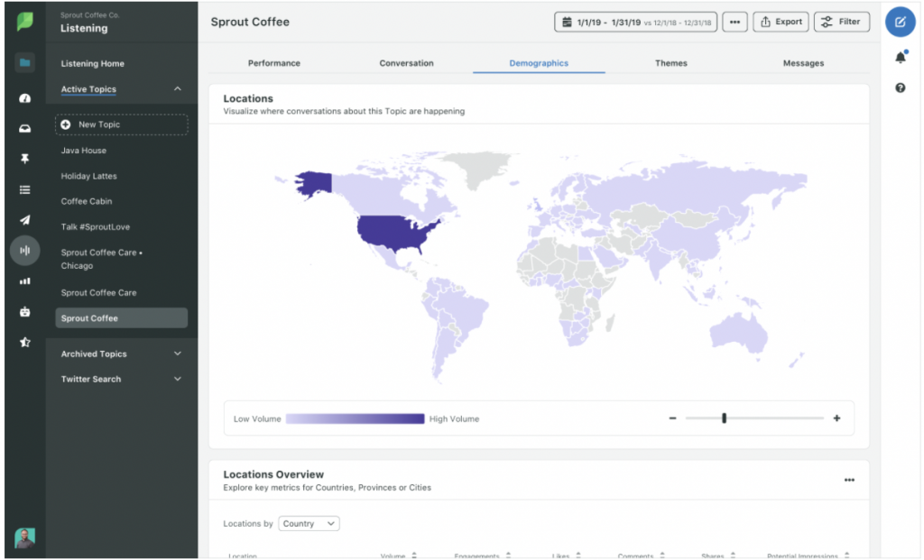Switch to the Themes tab

(671, 63)
